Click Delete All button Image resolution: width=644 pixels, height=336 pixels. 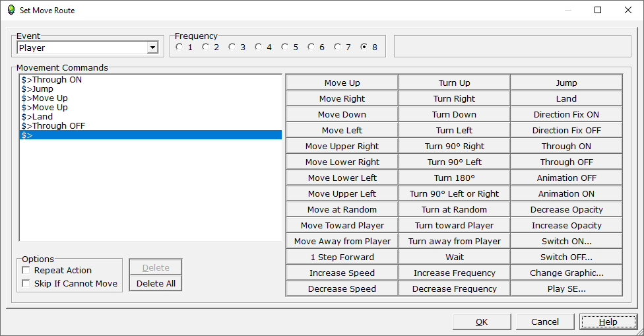(x=156, y=283)
